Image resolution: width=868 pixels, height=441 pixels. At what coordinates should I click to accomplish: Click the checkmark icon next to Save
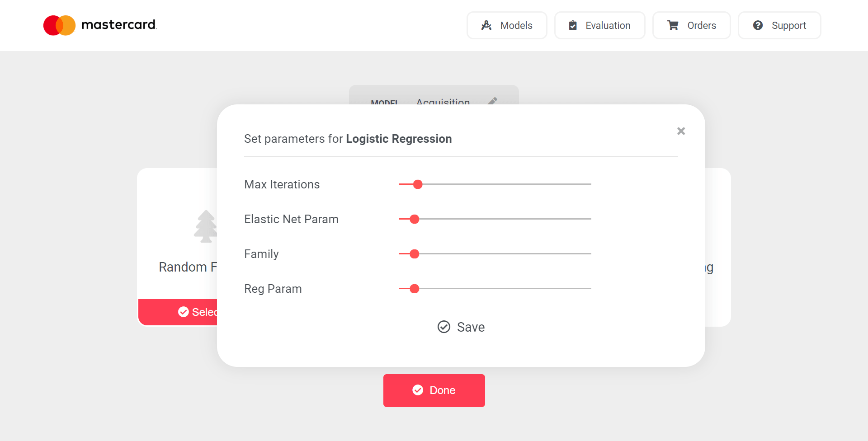(x=444, y=327)
